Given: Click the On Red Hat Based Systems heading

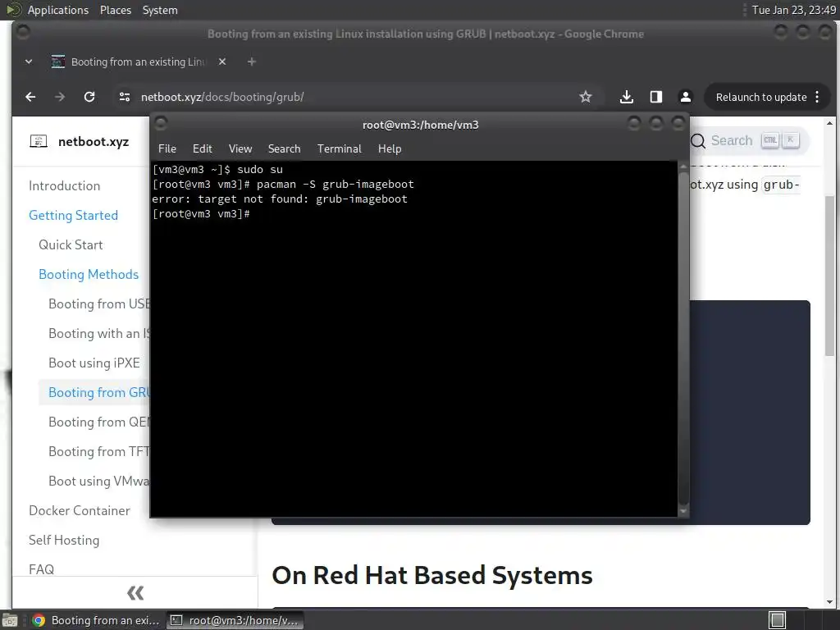Looking at the screenshot, I should click(x=431, y=575).
